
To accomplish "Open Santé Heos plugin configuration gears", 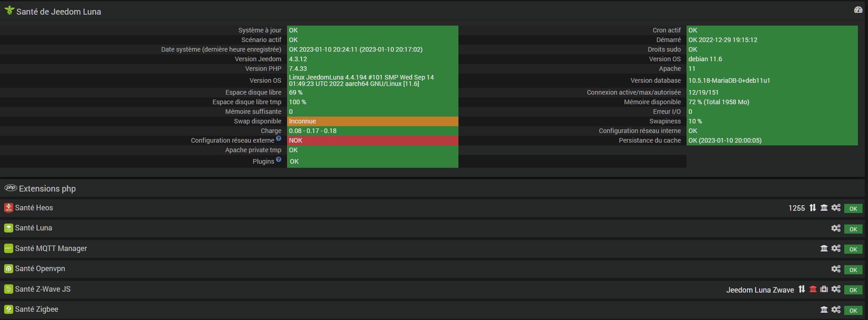I will click(836, 208).
